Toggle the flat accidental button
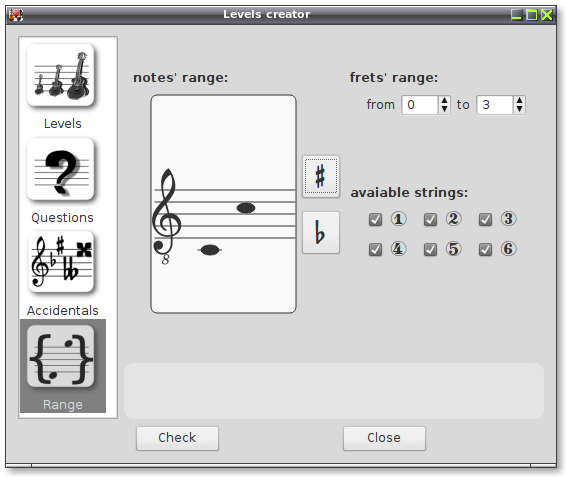The width and height of the screenshot is (566, 477). click(321, 232)
